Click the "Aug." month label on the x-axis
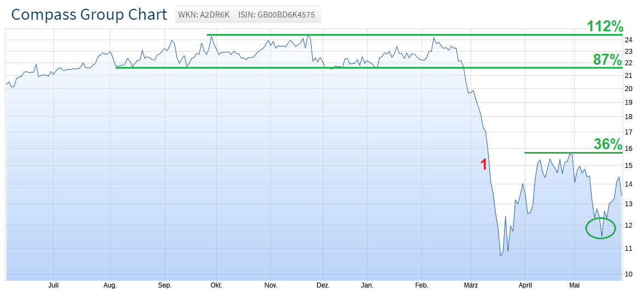644x293 pixels. point(110,285)
